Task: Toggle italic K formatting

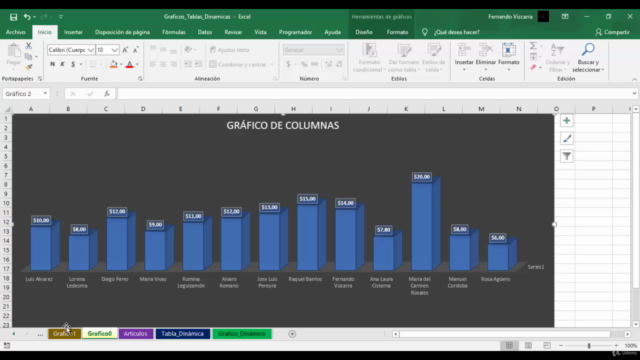Action: point(62,64)
